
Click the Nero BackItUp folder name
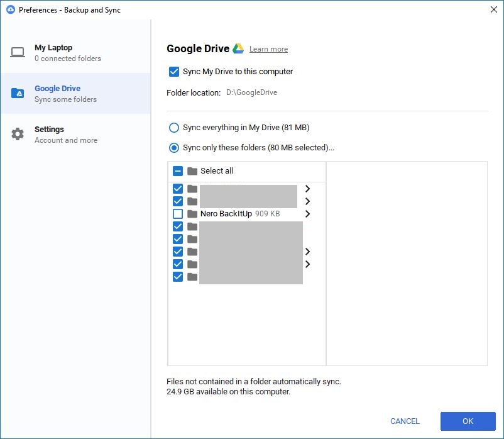point(226,214)
